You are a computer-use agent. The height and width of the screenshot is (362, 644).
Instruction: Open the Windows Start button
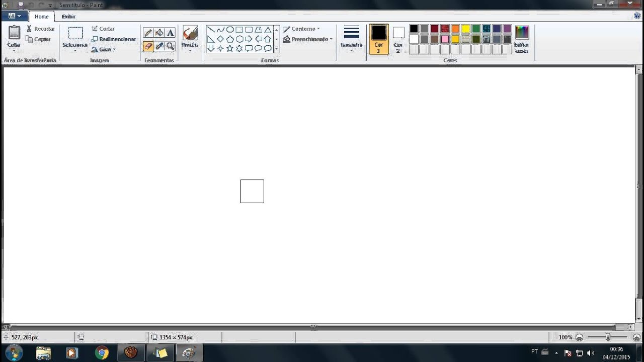(14, 353)
